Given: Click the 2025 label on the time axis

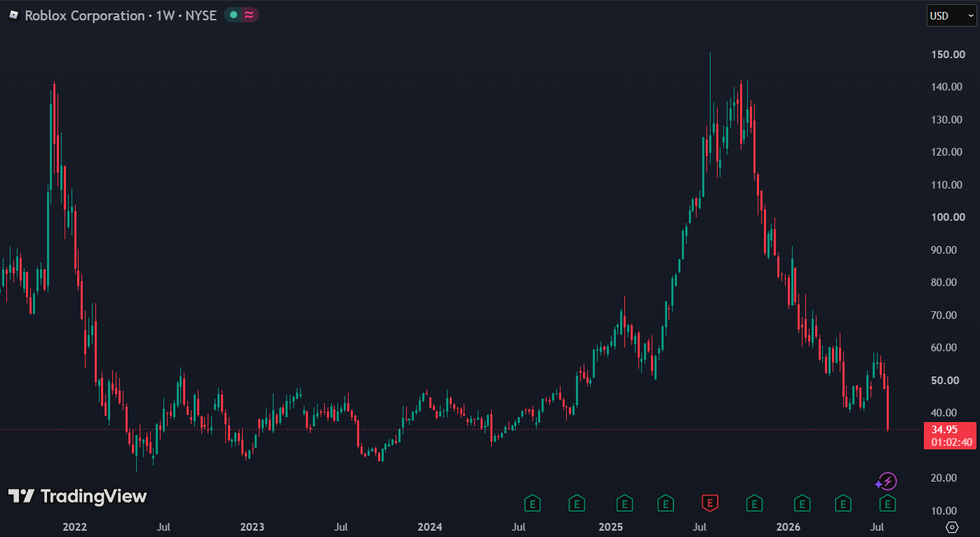Looking at the screenshot, I should click(x=611, y=526).
